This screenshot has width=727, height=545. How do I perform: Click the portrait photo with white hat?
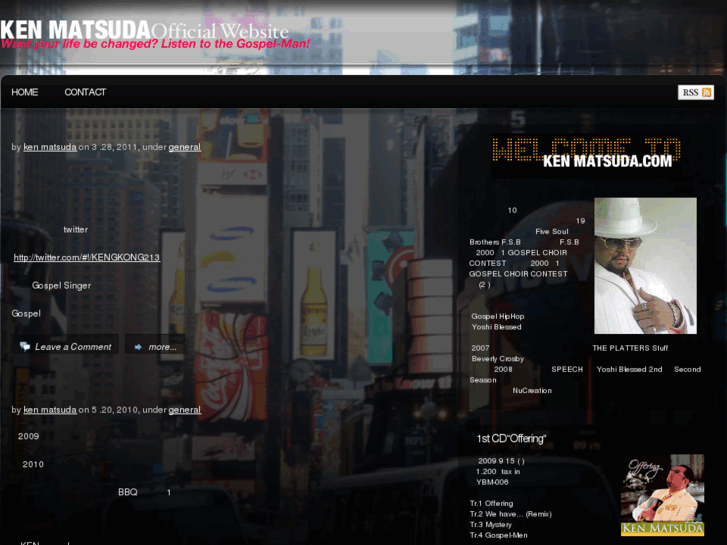click(645, 266)
